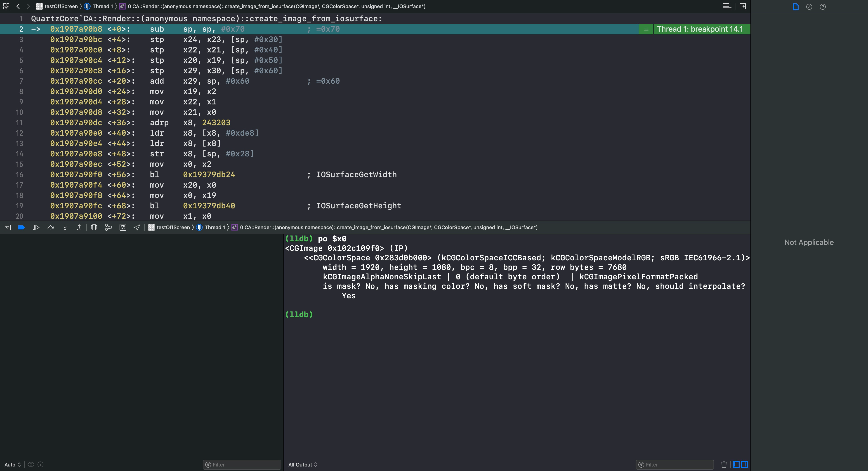Click the print description info icon
This screenshot has height=471, width=868.
coord(40,465)
